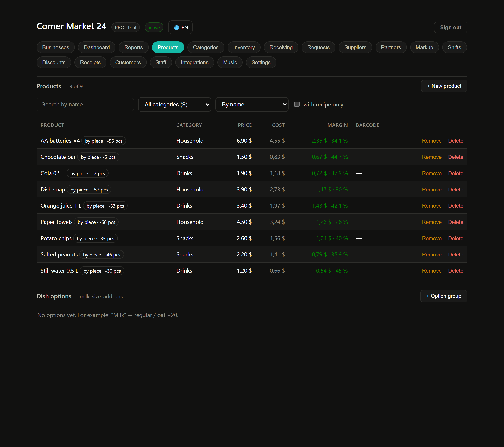Click Remove for Chocolate bar

[431, 157]
